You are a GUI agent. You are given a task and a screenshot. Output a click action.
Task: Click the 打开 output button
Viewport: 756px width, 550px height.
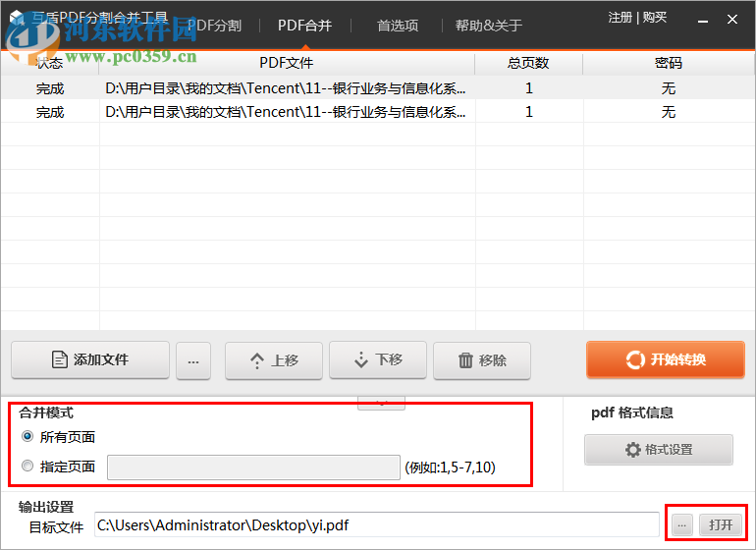point(721,524)
